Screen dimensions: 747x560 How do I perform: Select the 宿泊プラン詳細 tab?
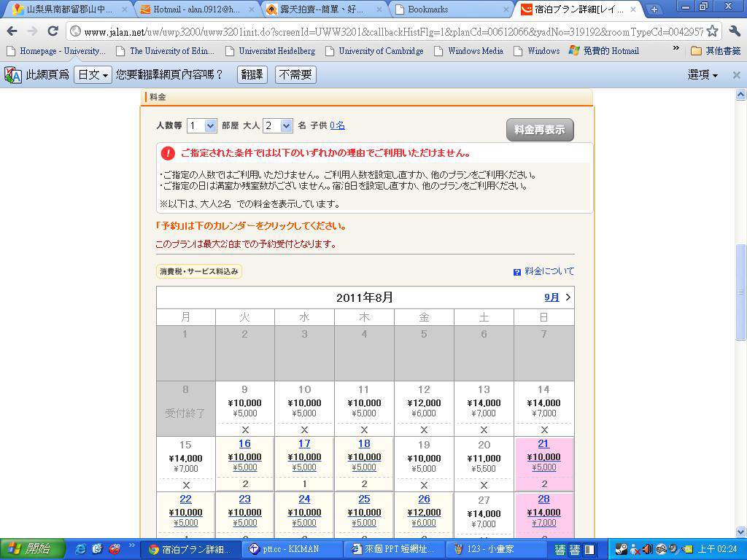pos(578,9)
